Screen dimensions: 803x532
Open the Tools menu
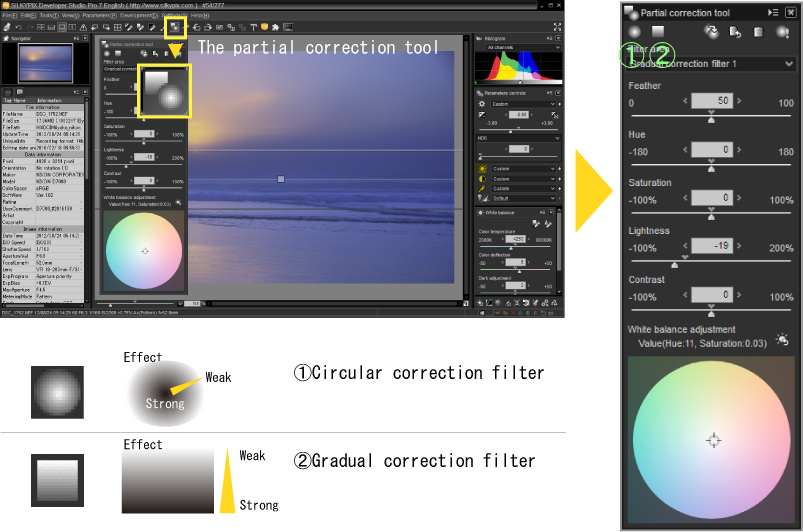(49, 16)
